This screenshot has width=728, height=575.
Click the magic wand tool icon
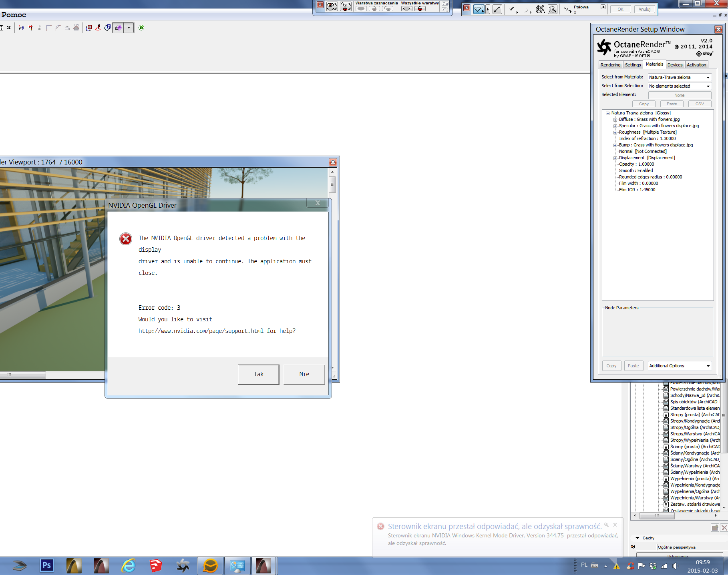(x=553, y=9)
